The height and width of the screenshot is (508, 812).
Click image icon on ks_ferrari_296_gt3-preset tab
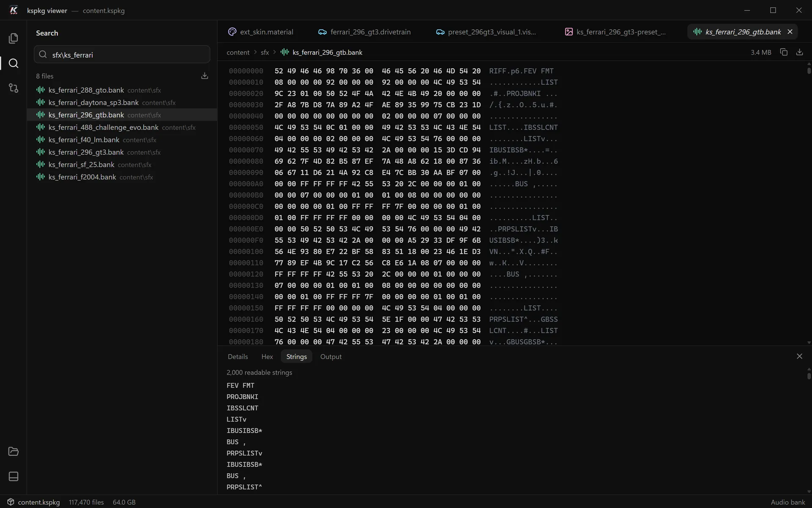tap(569, 32)
